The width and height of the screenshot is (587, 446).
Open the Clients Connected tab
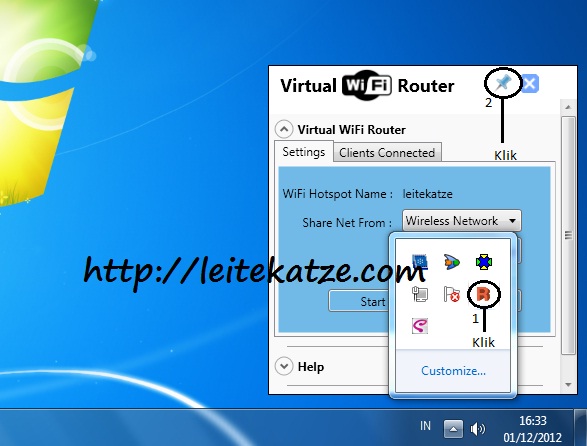[387, 153]
